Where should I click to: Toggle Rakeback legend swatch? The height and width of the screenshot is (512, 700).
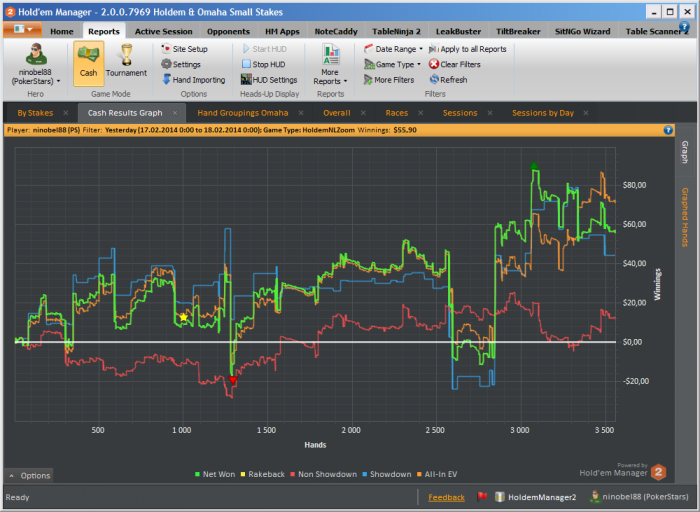(x=243, y=474)
